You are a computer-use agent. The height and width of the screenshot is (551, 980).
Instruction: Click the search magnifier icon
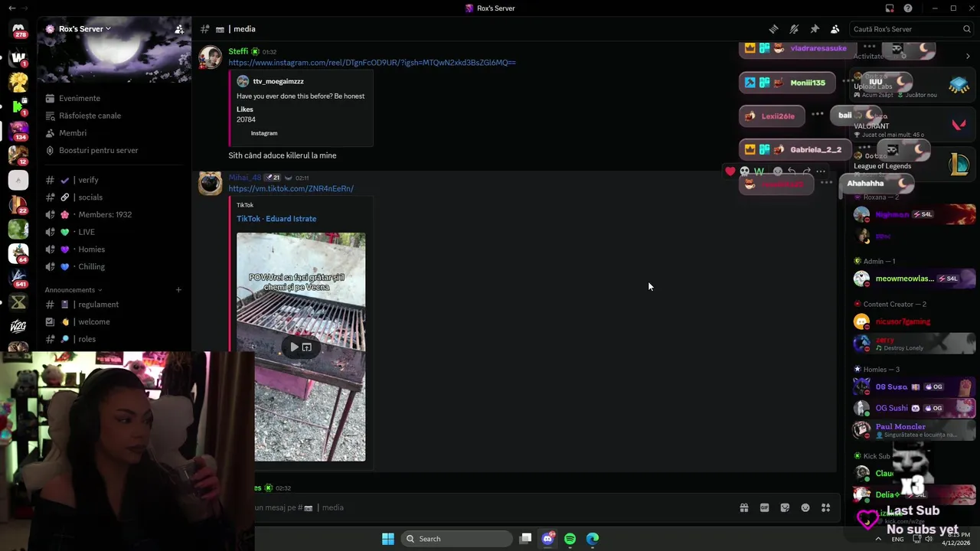click(967, 29)
